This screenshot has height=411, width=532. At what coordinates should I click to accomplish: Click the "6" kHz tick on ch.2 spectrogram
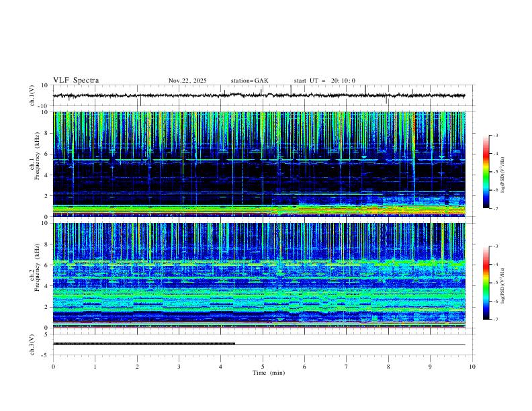(x=46, y=265)
